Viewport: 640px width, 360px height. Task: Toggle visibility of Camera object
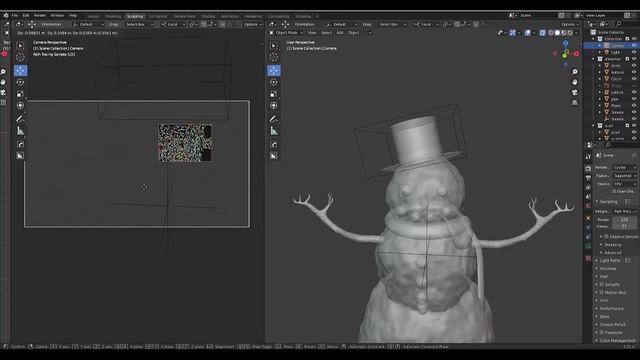634,45
